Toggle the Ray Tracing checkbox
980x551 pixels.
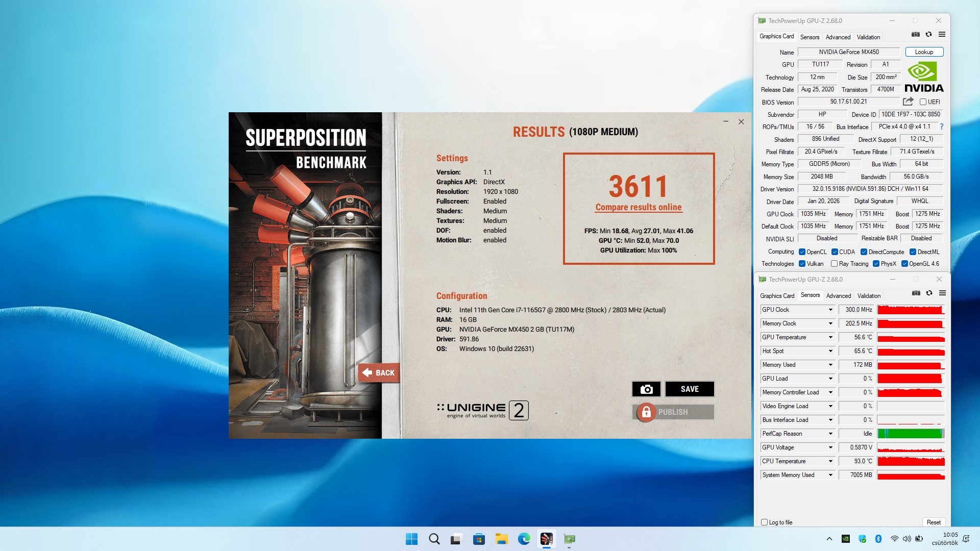pyautogui.click(x=834, y=264)
